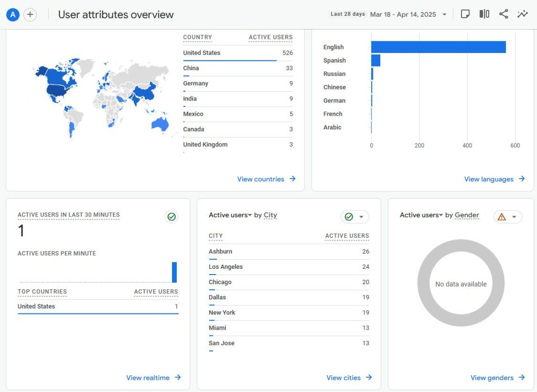
Task: Open the View genders link
Action: pos(492,378)
